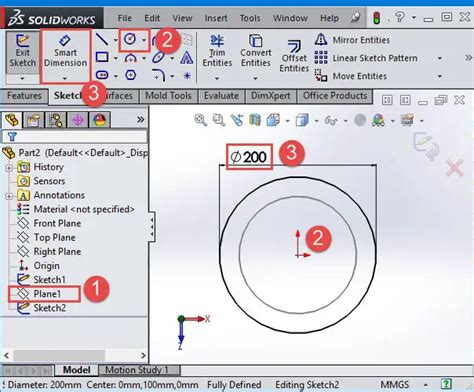Select the sketch Point tool
474x392 pixels.
[x=187, y=76]
